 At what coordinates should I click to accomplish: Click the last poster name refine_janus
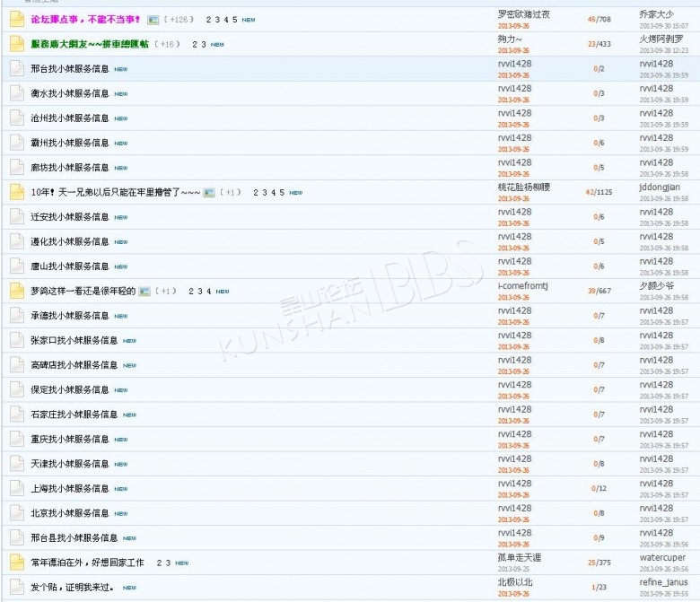[x=662, y=581]
